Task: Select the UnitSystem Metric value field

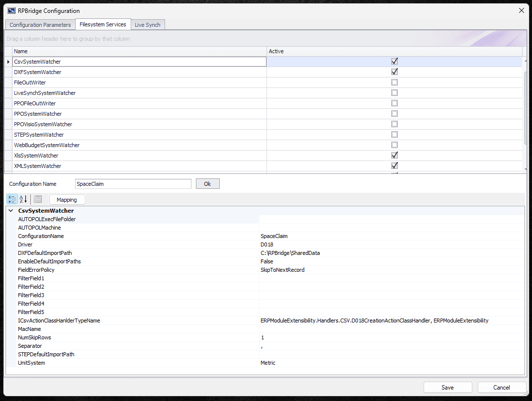Action: [x=391, y=363]
